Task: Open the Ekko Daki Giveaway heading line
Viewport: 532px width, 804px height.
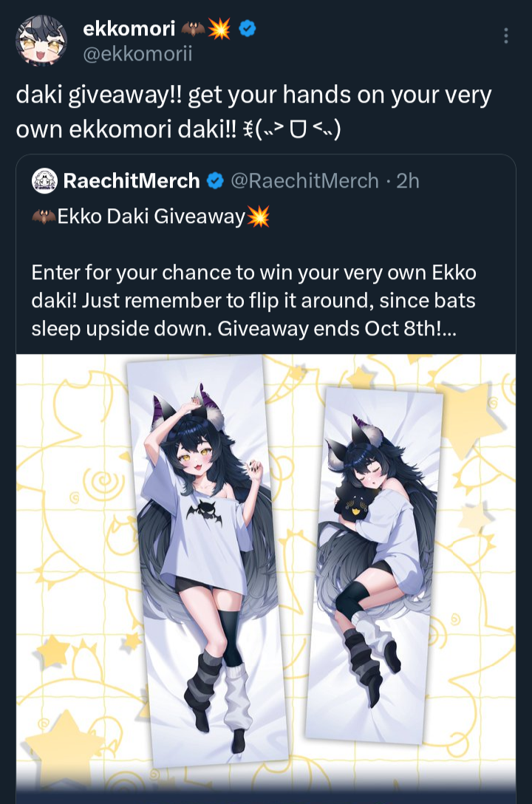Action: [151, 217]
